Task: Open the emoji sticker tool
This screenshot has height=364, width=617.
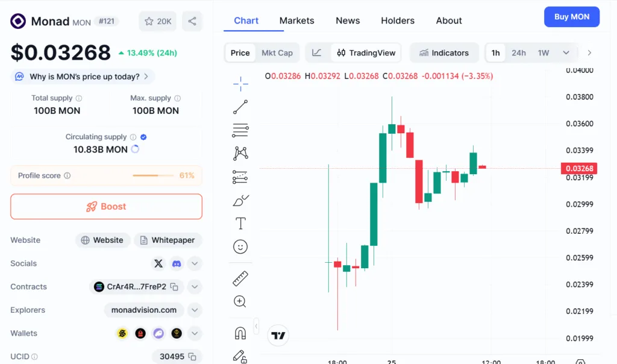Action: coord(240,246)
